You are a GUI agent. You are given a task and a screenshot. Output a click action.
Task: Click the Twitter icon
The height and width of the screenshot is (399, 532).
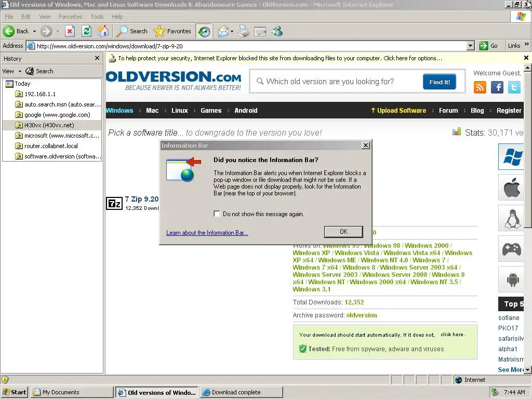pyautogui.click(x=514, y=87)
